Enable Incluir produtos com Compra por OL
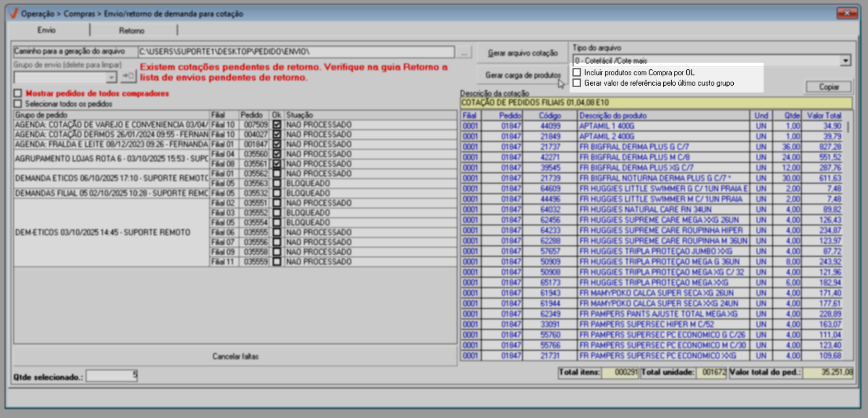 tap(577, 73)
